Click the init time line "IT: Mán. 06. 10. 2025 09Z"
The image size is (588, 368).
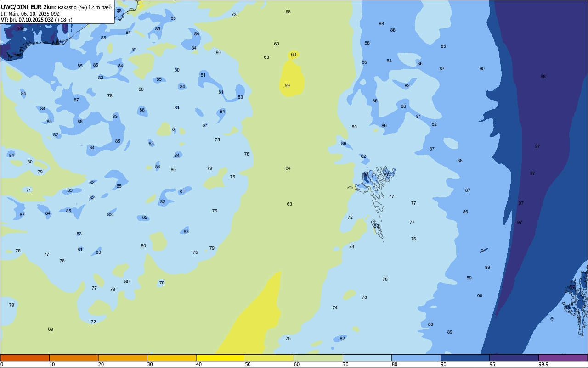(31, 13)
